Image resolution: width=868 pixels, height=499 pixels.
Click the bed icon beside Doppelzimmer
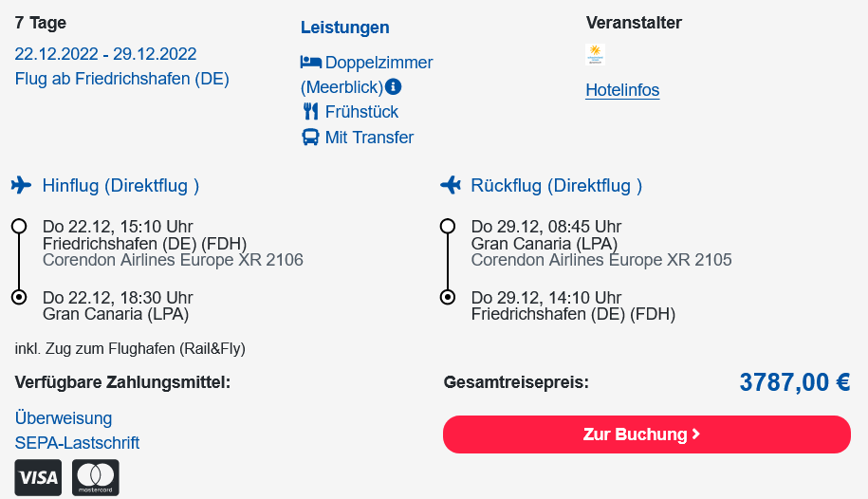pos(311,62)
